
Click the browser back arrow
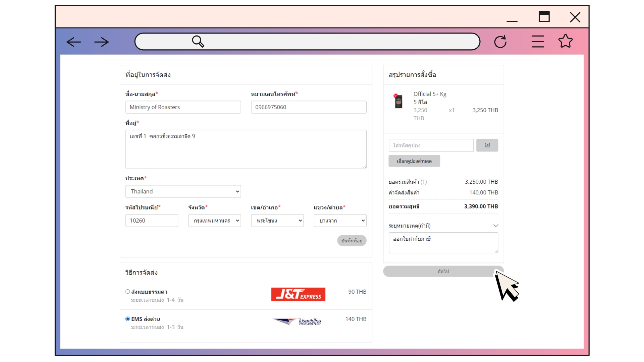pyautogui.click(x=74, y=42)
